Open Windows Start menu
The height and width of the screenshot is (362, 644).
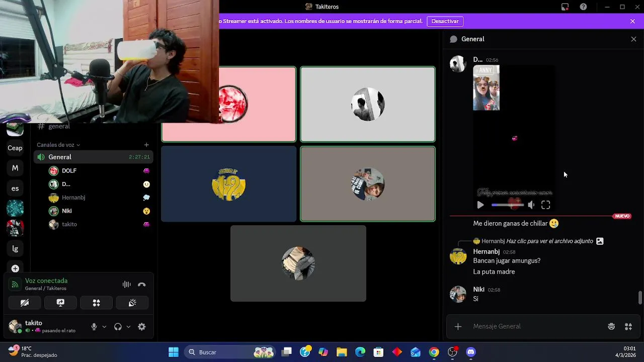174,352
